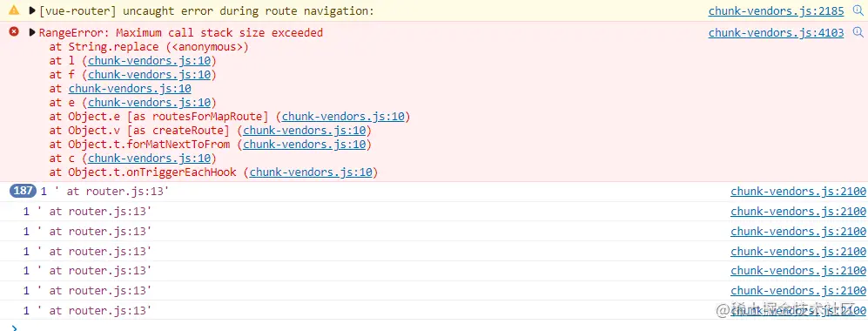Open link in the 'at l' stack frame
The width and height of the screenshot is (868, 331).
(150, 61)
